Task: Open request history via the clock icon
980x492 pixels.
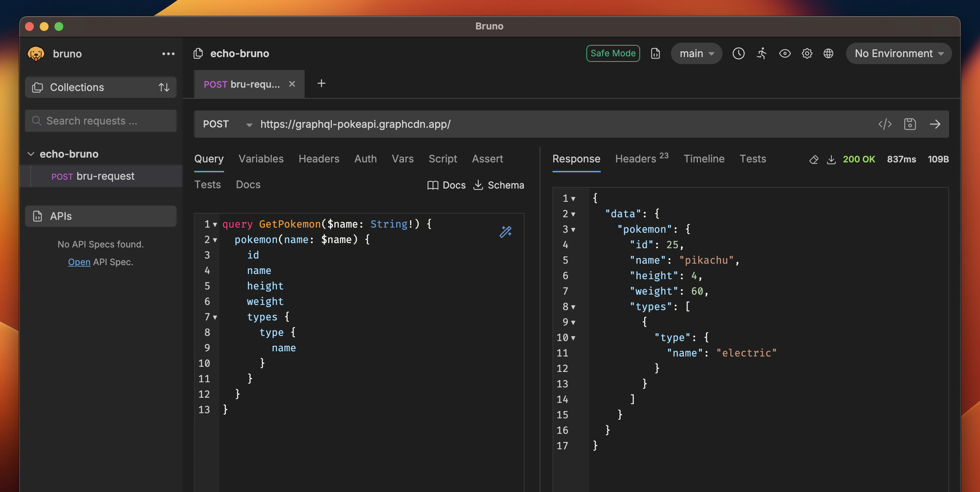Action: coord(739,53)
